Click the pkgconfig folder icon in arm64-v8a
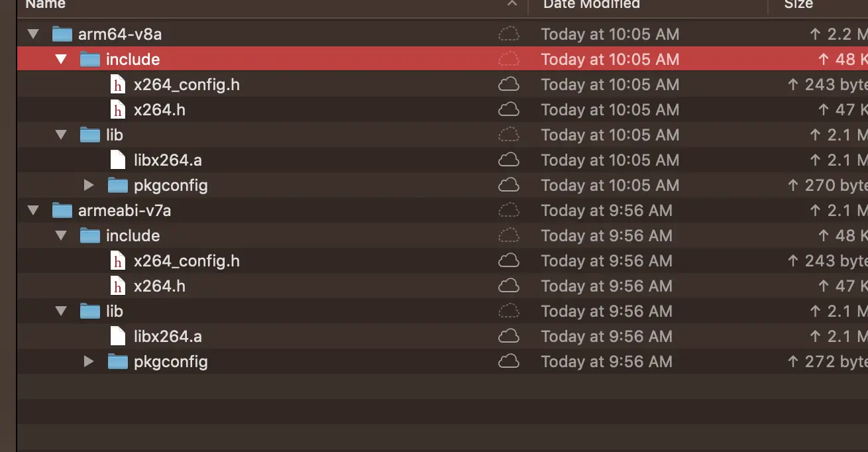868x452 pixels. click(117, 185)
